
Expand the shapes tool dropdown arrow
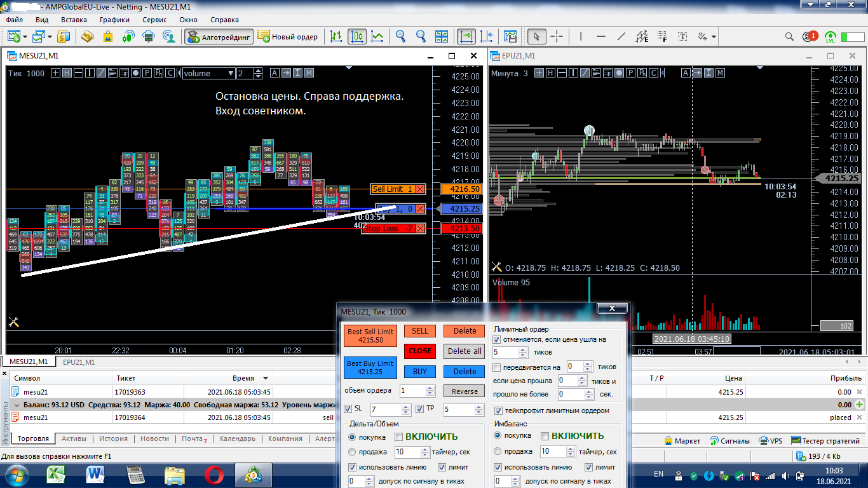point(714,37)
